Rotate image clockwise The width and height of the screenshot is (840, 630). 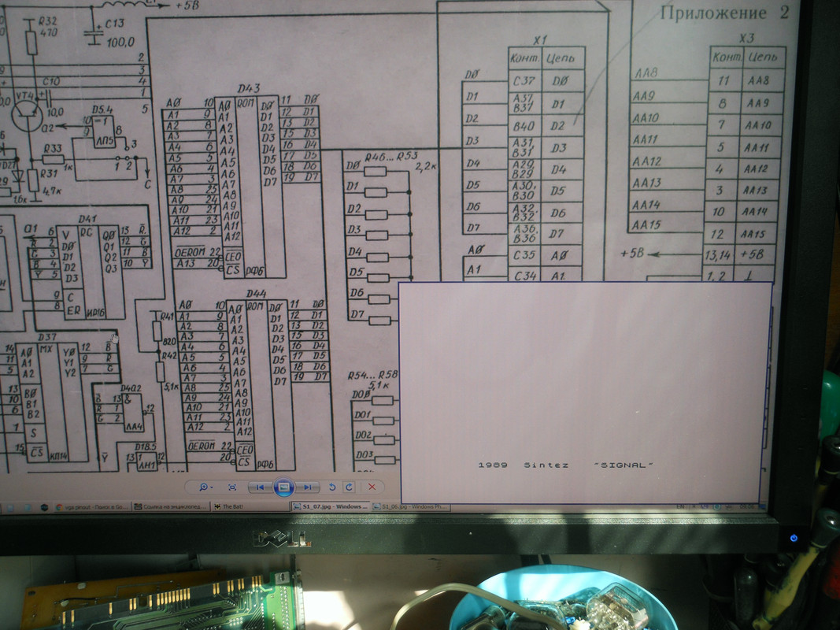click(x=350, y=487)
